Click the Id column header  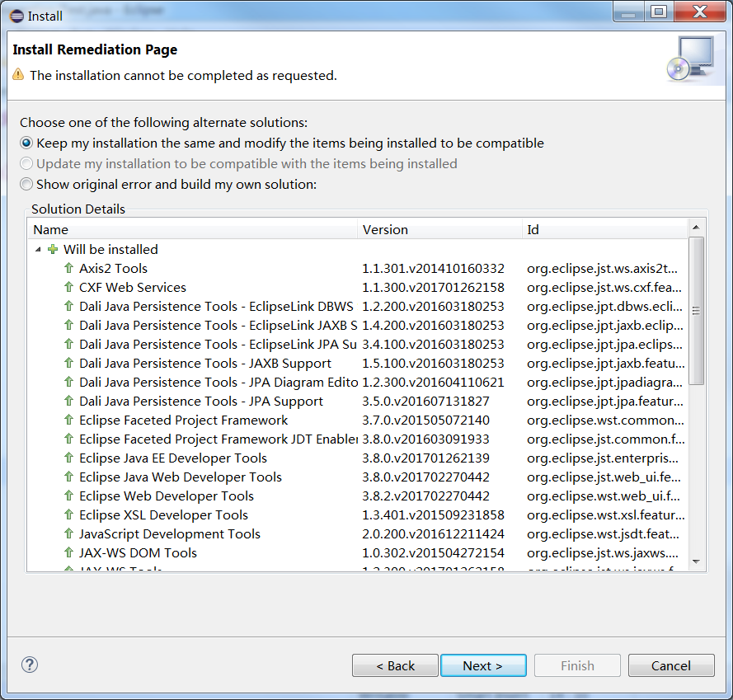[x=605, y=229]
